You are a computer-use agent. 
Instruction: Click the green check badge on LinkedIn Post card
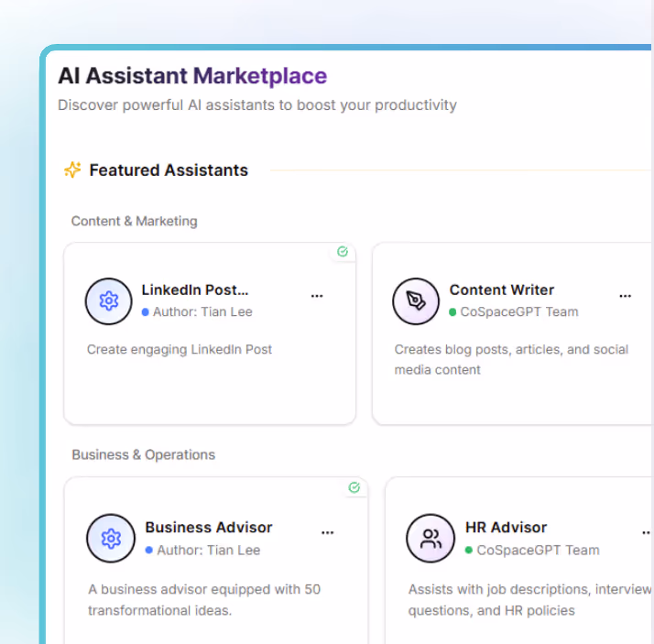pyautogui.click(x=343, y=252)
